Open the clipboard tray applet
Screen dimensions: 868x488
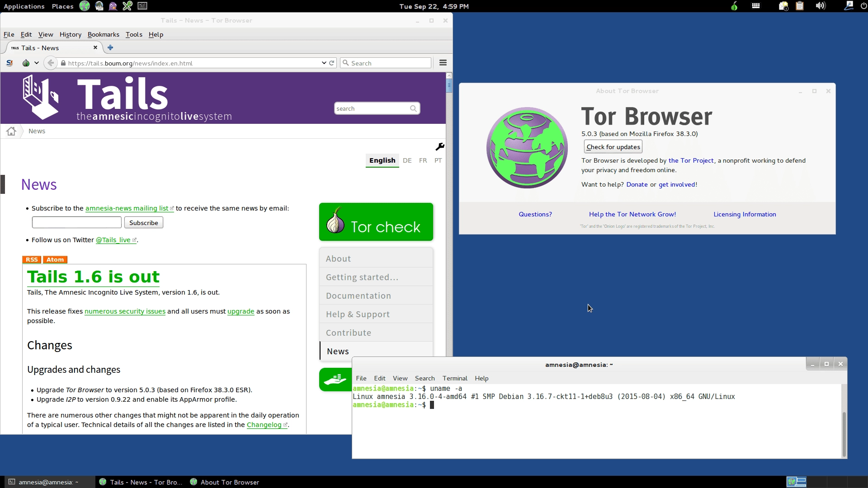[800, 6]
